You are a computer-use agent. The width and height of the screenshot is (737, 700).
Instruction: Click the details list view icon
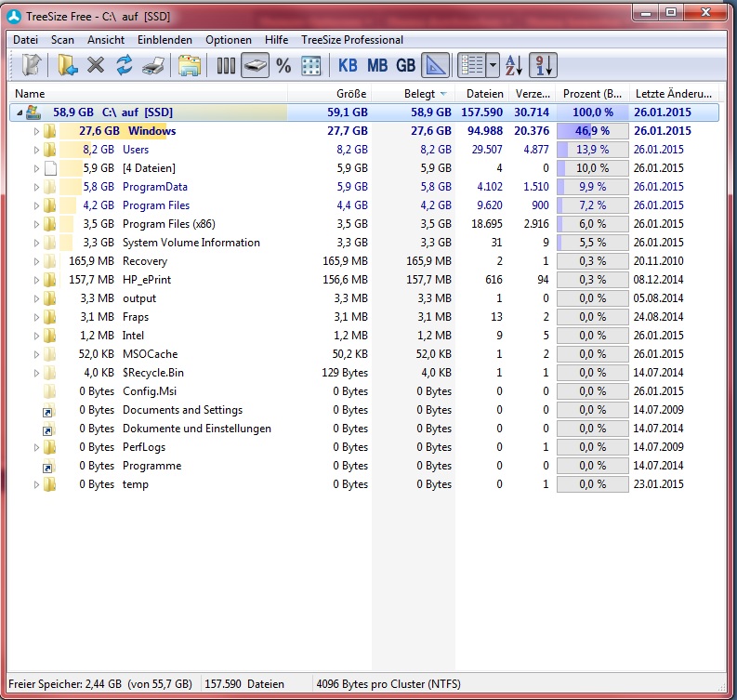pyautogui.click(x=472, y=65)
